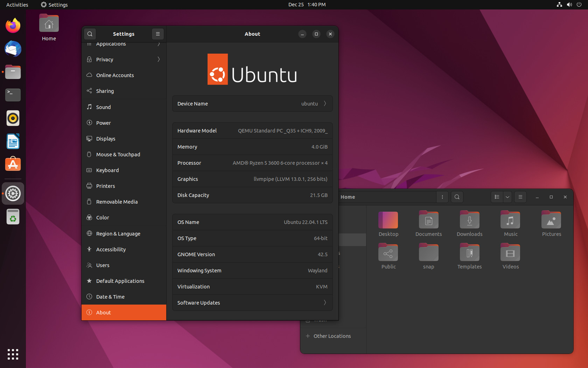
Task: Launch Thunderbird mail from dock
Action: (13, 49)
